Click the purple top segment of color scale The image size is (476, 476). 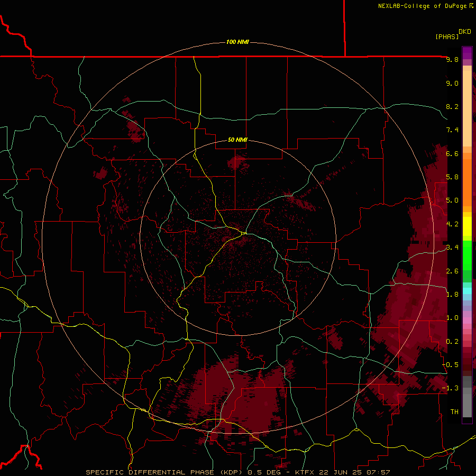467,53
